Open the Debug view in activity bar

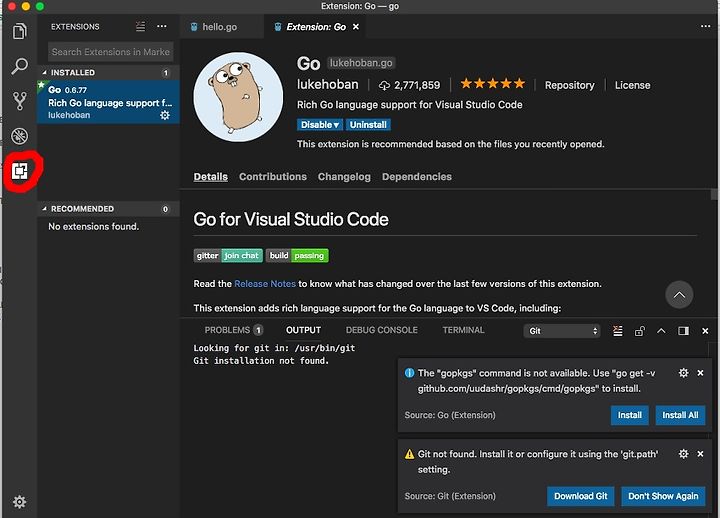click(x=19, y=136)
